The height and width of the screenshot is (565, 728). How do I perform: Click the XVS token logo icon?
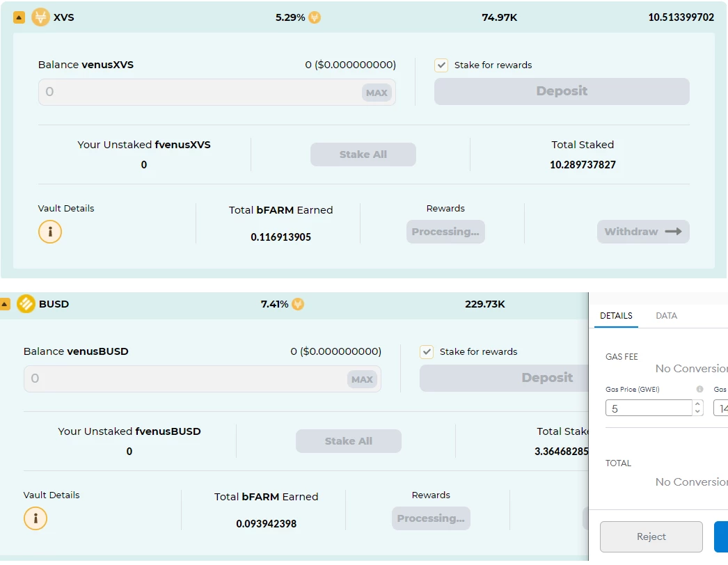40,17
